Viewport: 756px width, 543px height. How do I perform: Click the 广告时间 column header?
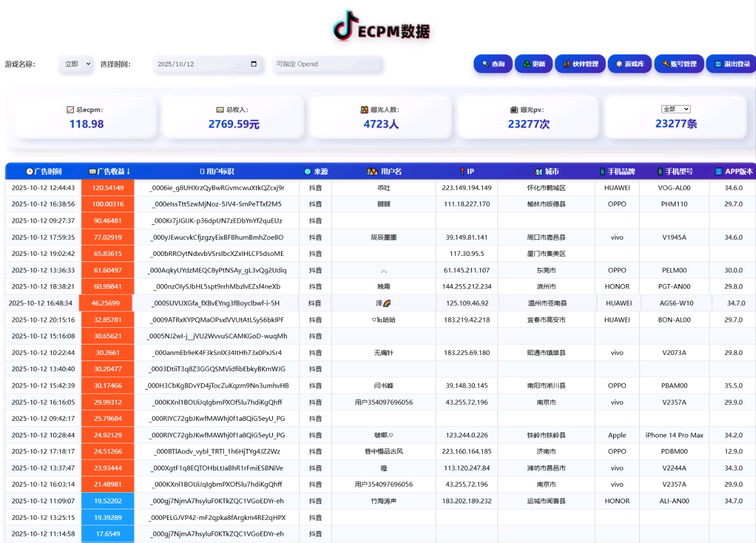click(x=44, y=171)
